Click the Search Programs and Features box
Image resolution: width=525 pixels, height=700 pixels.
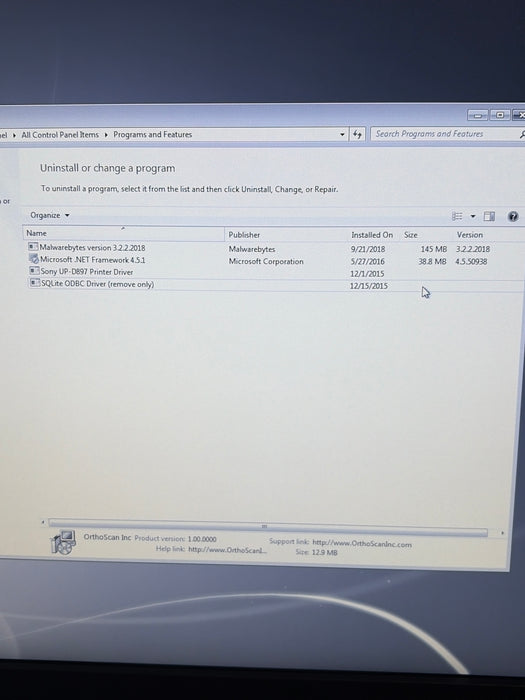click(x=448, y=134)
